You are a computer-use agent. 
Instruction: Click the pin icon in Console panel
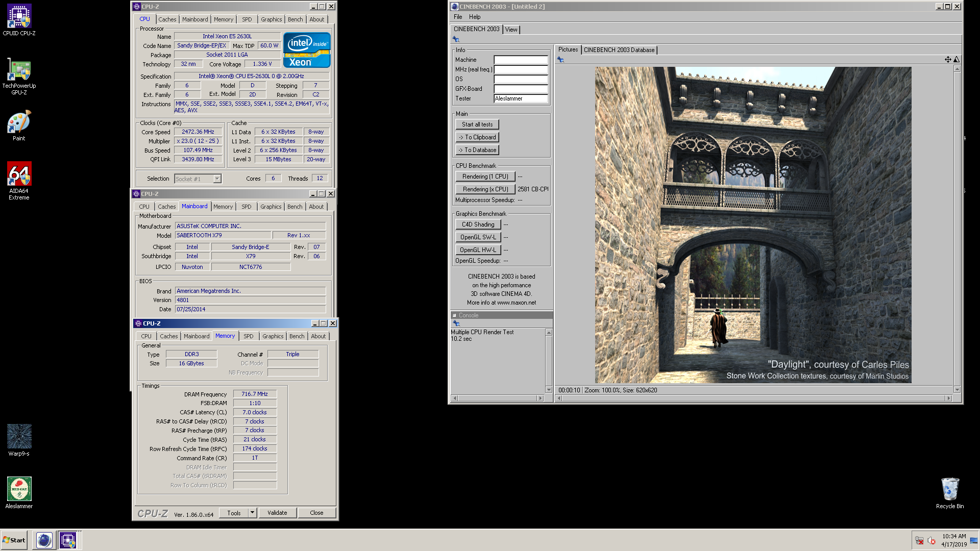click(456, 323)
